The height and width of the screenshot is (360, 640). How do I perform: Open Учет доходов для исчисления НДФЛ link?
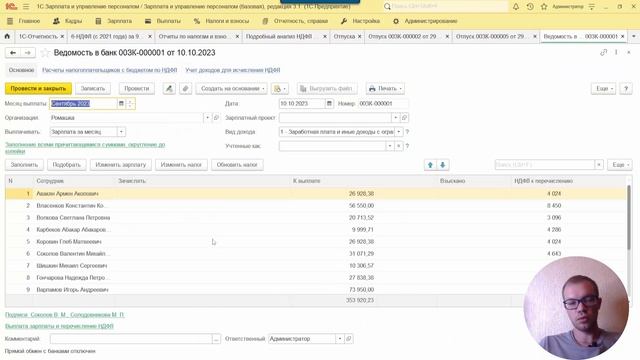click(x=233, y=70)
